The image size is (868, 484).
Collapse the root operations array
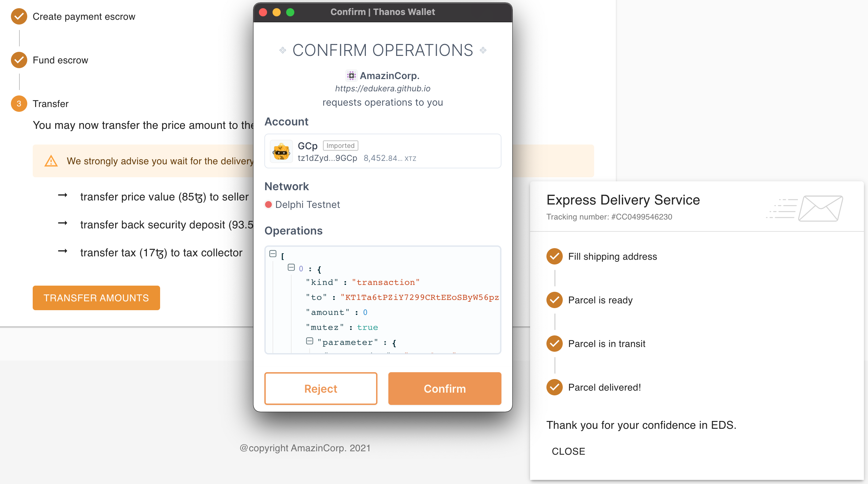[273, 254]
